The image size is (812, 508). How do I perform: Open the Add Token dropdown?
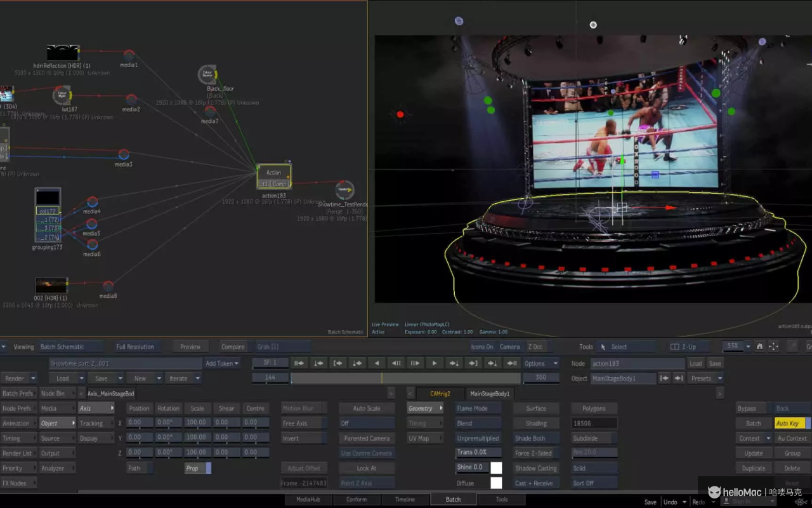(x=222, y=363)
